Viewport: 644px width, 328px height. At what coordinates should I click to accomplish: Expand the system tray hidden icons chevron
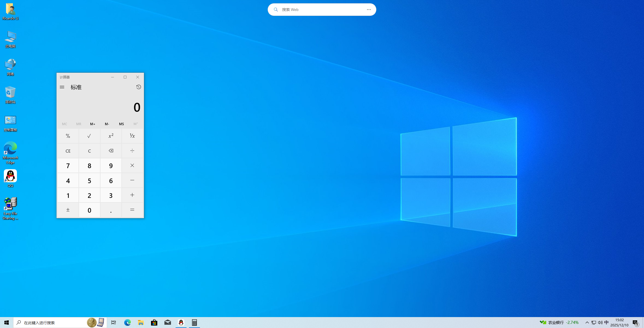pos(587,323)
